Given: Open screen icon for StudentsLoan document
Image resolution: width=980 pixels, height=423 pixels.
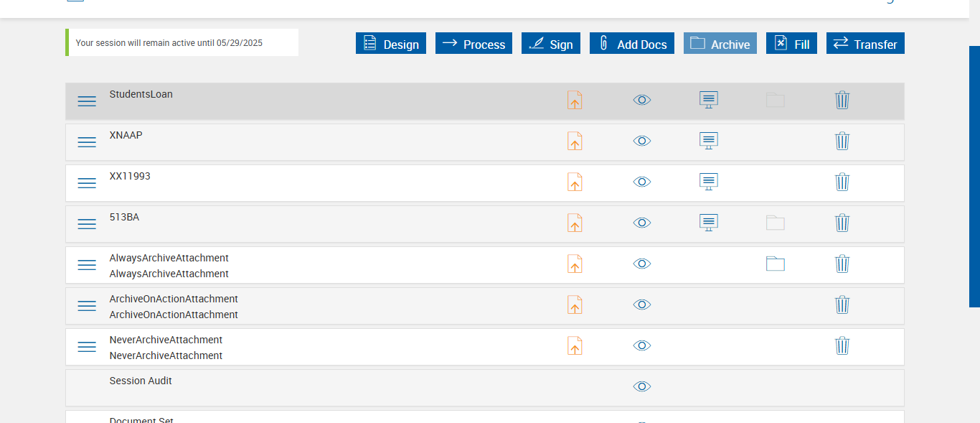Looking at the screenshot, I should tap(708, 100).
